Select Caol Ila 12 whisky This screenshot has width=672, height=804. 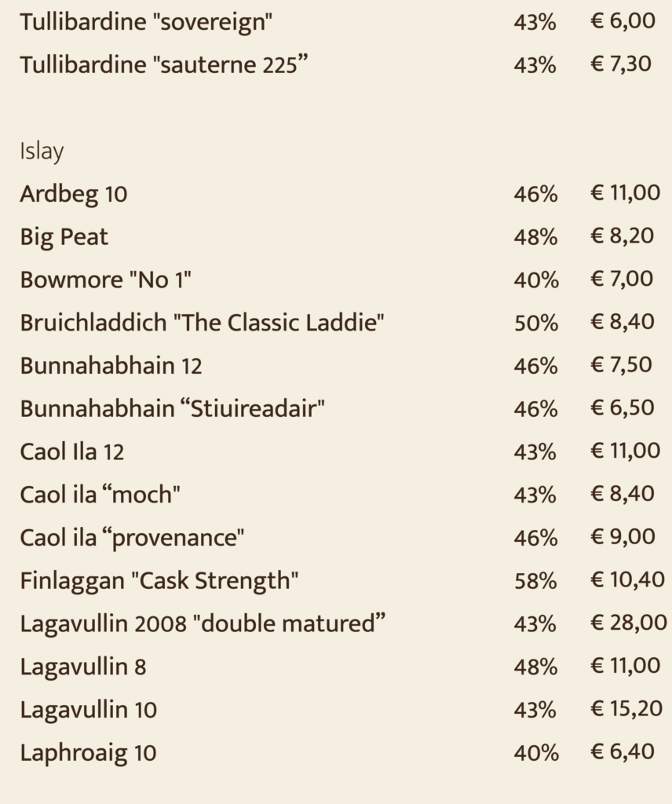[71, 452]
